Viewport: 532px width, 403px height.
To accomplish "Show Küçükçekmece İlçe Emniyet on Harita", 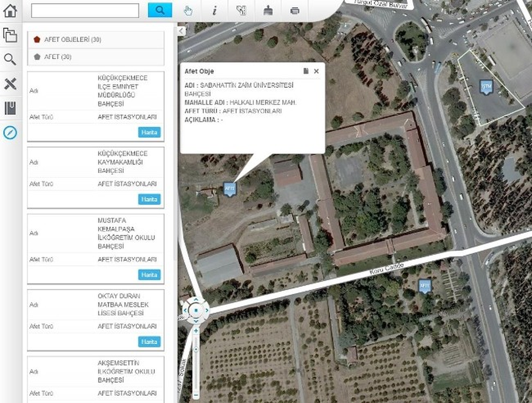I will pos(149,132).
